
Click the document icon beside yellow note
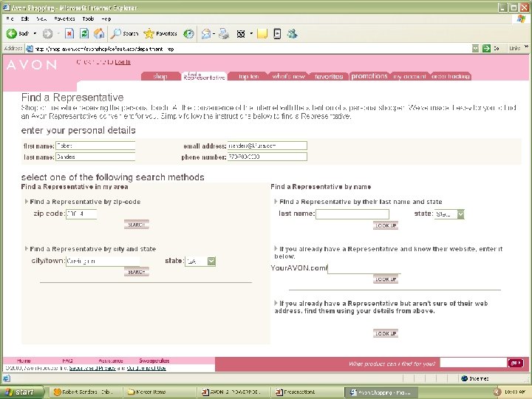[277, 33]
